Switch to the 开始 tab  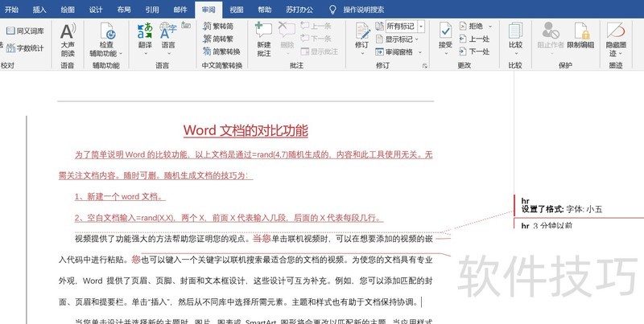tap(11, 10)
